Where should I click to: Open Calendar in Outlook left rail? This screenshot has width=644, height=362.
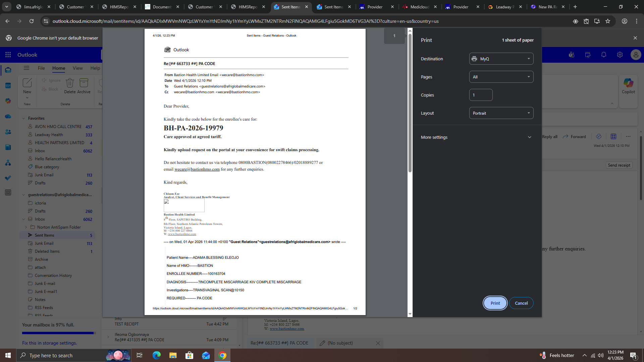[x=8, y=85]
